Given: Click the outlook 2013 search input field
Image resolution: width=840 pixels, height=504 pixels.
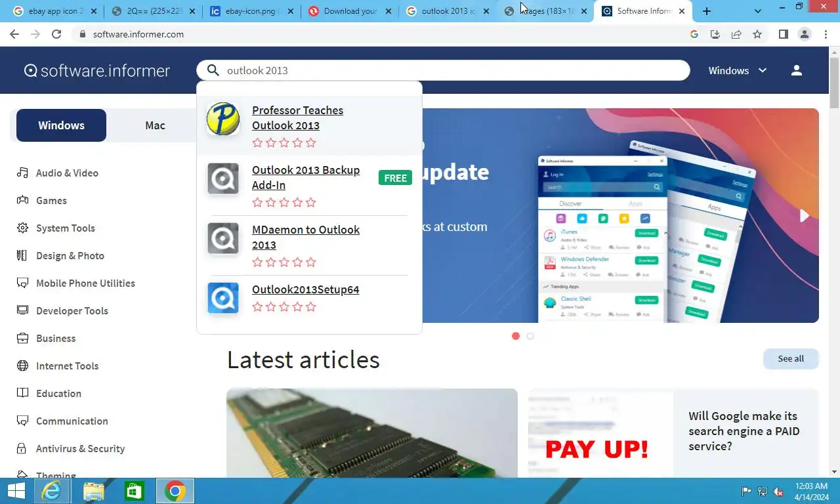Looking at the screenshot, I should click(x=443, y=70).
